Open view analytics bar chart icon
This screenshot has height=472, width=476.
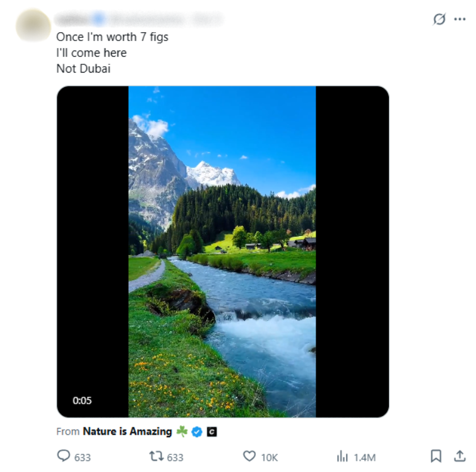(x=343, y=456)
